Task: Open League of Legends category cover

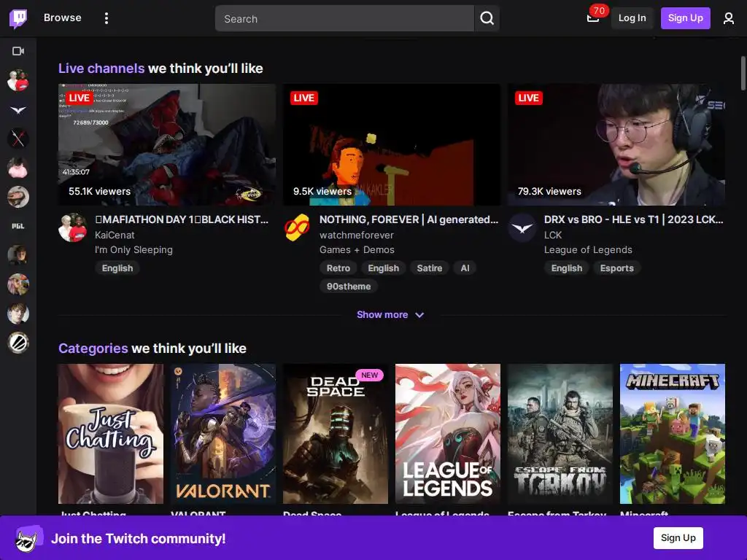Action: (448, 434)
